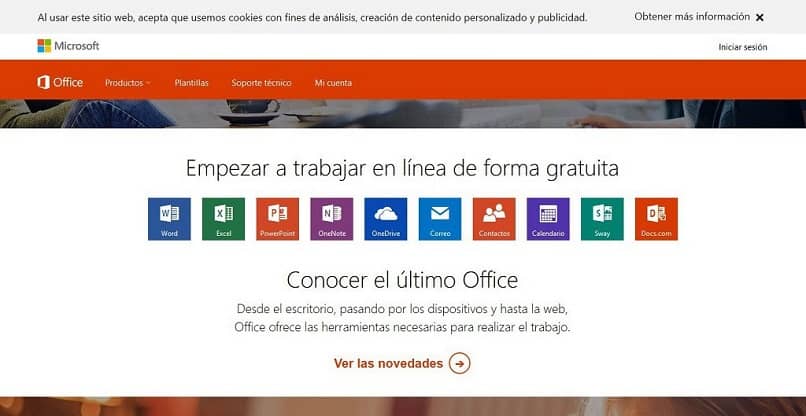Open the Word online app tile

click(x=169, y=219)
